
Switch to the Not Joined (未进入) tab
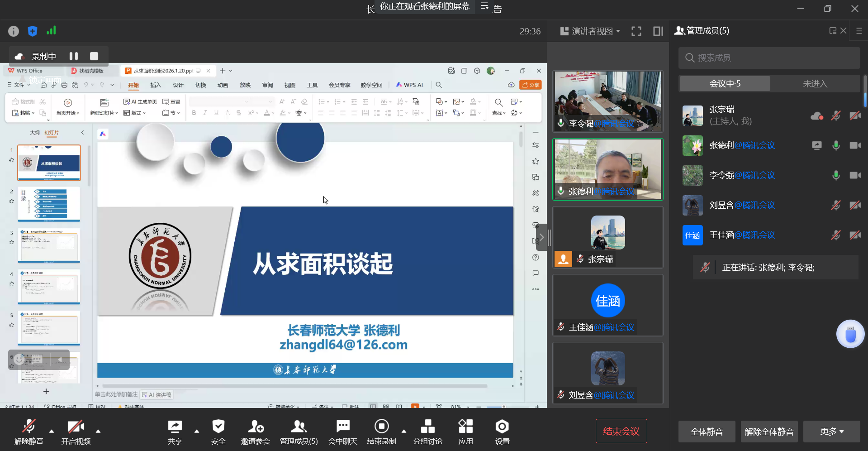pos(815,84)
